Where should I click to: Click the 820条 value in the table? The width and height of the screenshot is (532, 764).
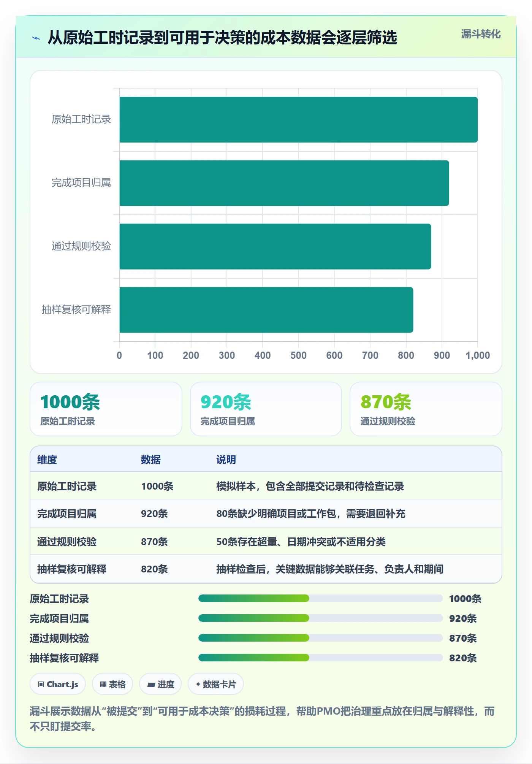point(154,569)
